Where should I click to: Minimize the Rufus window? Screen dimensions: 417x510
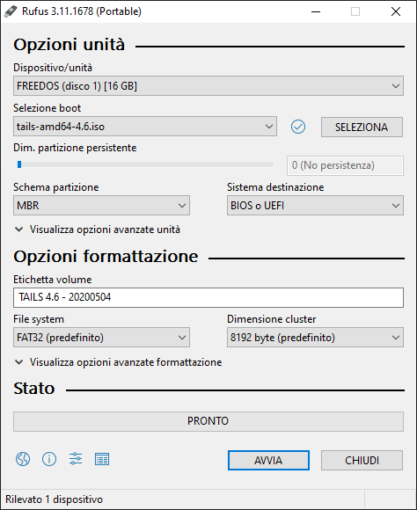click(x=316, y=12)
